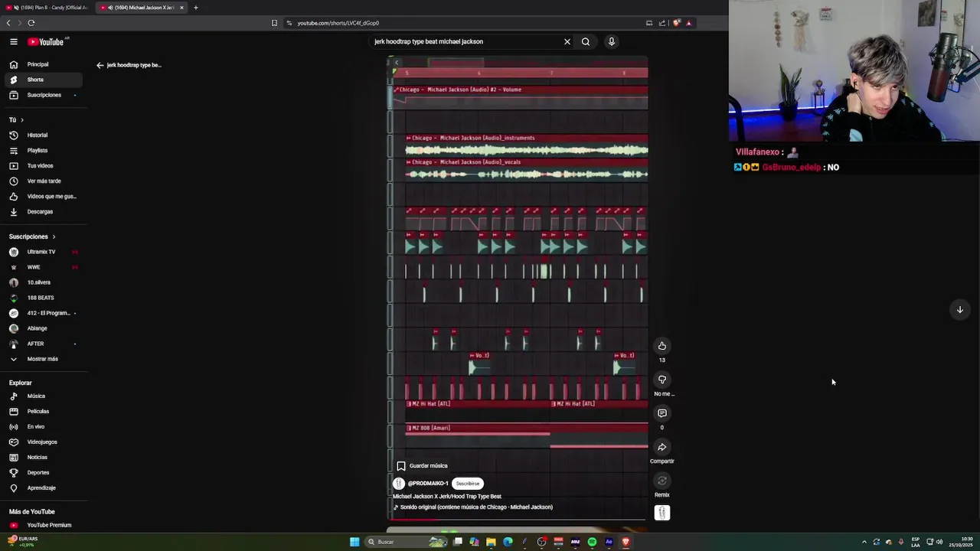
Task: Open Sonido original Chicago - Michael Jackson link
Action: click(473, 507)
